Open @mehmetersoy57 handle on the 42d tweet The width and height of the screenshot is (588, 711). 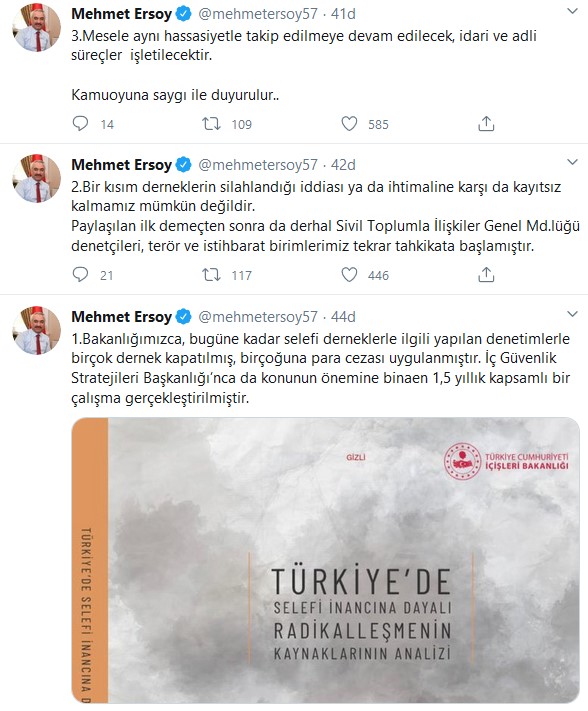[258, 165]
